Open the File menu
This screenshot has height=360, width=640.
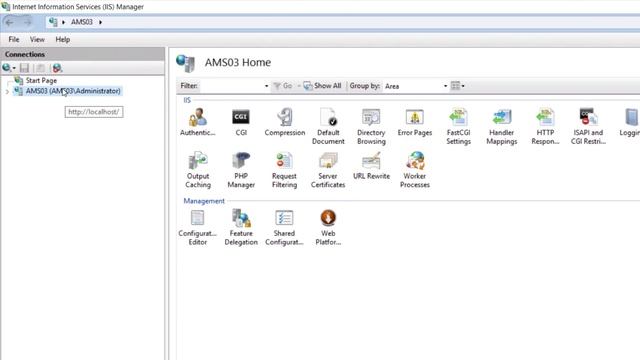click(14, 40)
